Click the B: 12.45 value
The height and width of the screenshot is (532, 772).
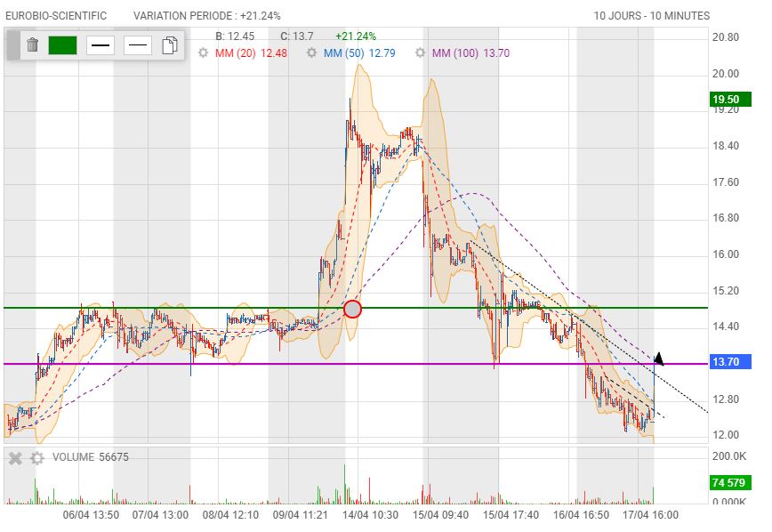[235, 36]
